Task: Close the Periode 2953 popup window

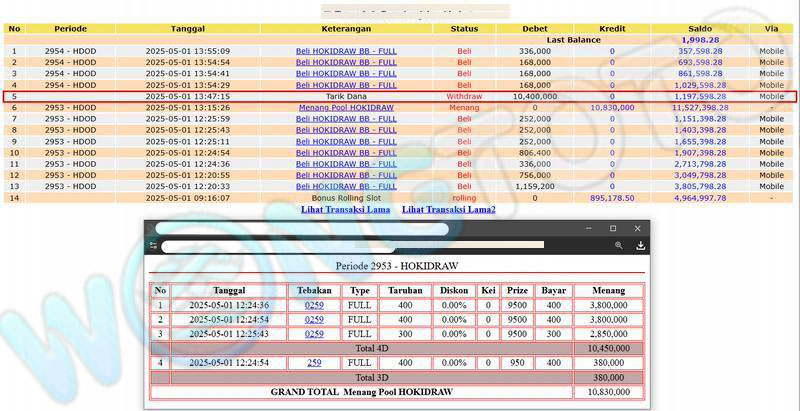Action: tap(639, 229)
